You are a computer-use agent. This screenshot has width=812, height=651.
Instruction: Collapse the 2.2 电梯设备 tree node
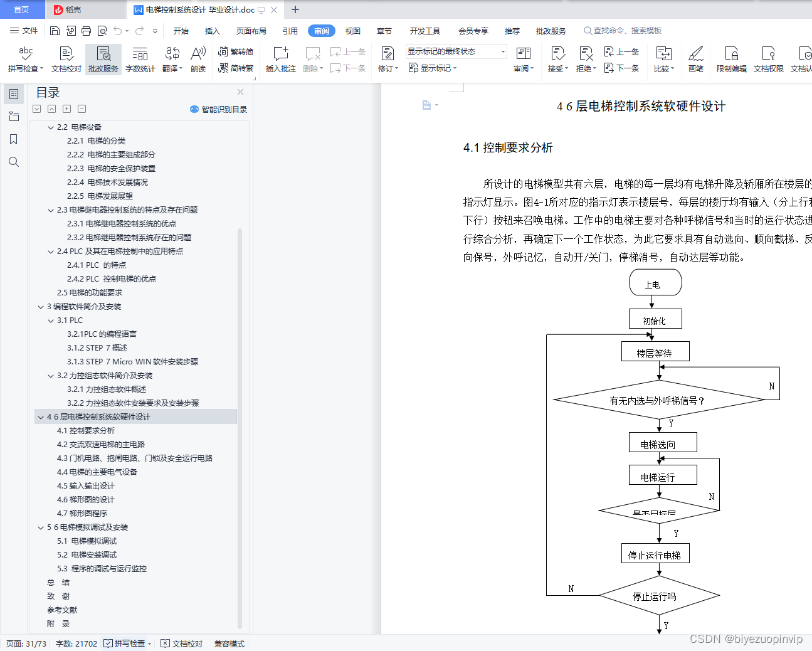51,127
